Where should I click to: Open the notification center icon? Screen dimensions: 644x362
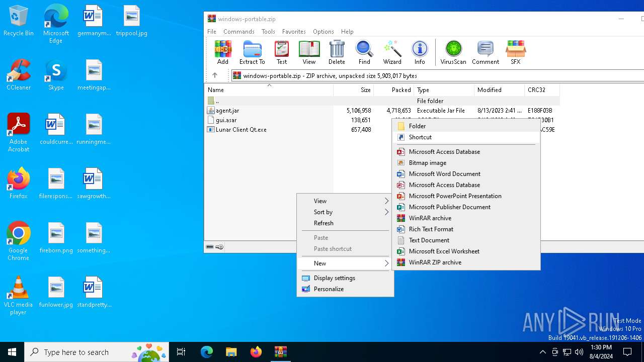point(627,352)
